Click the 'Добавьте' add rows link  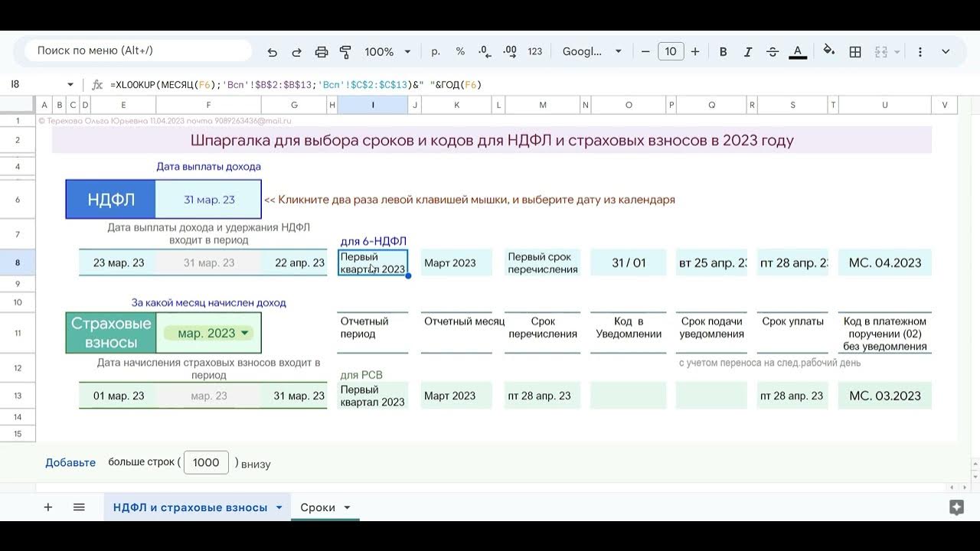coord(70,463)
